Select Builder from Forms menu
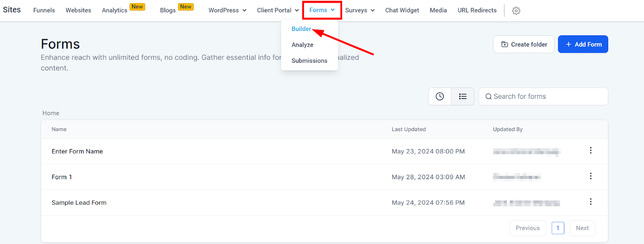The image size is (644, 244). click(x=301, y=29)
